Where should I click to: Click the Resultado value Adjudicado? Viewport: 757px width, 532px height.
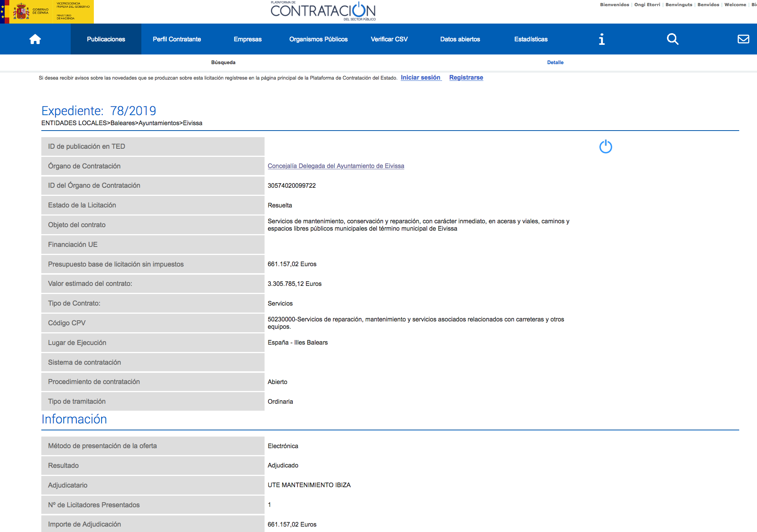click(x=283, y=465)
